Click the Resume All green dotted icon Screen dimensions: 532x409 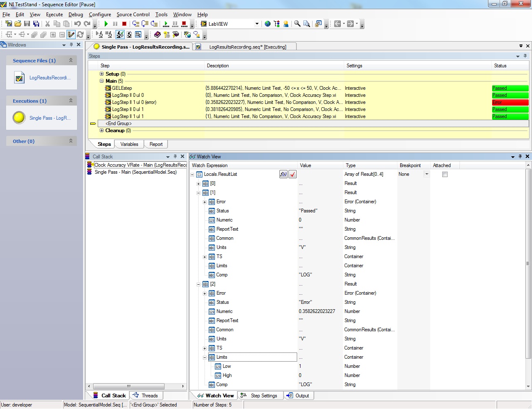click(166, 24)
